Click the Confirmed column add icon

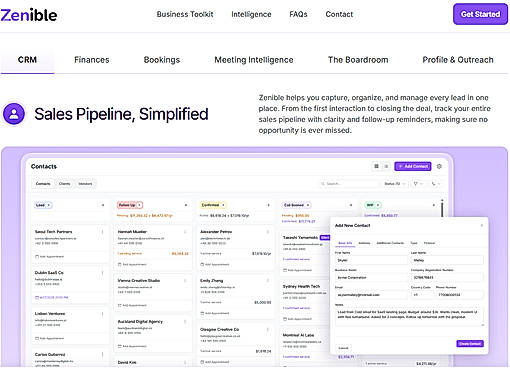(268, 205)
